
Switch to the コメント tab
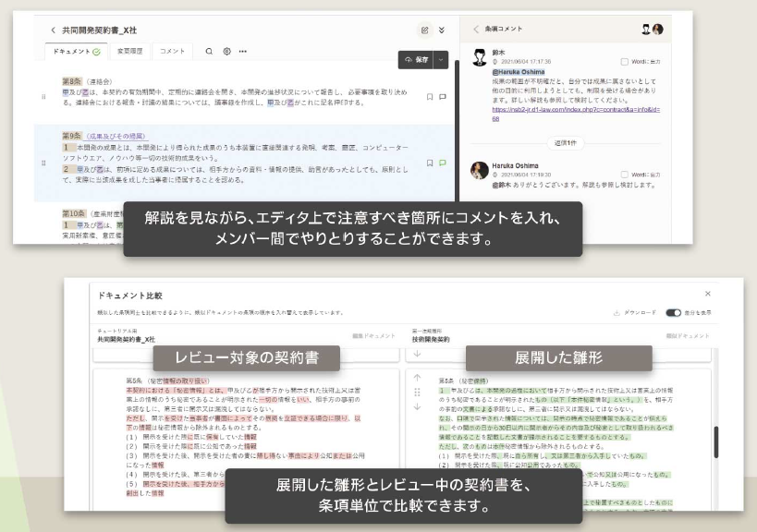click(x=173, y=52)
